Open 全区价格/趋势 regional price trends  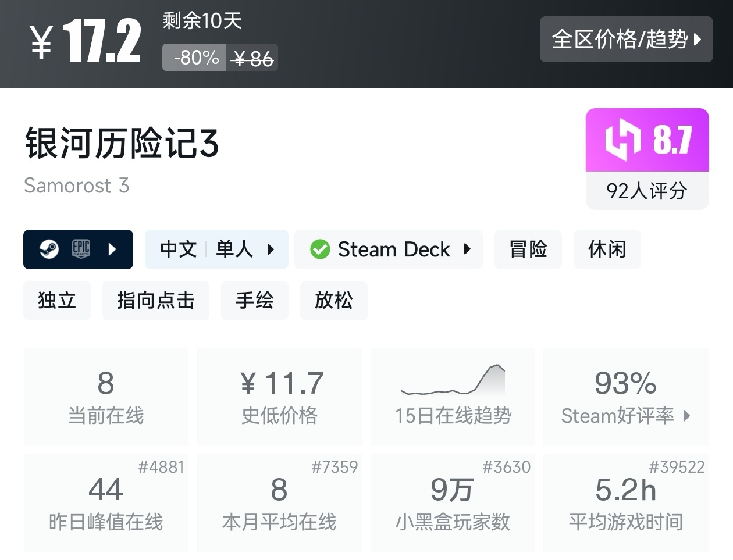(626, 40)
